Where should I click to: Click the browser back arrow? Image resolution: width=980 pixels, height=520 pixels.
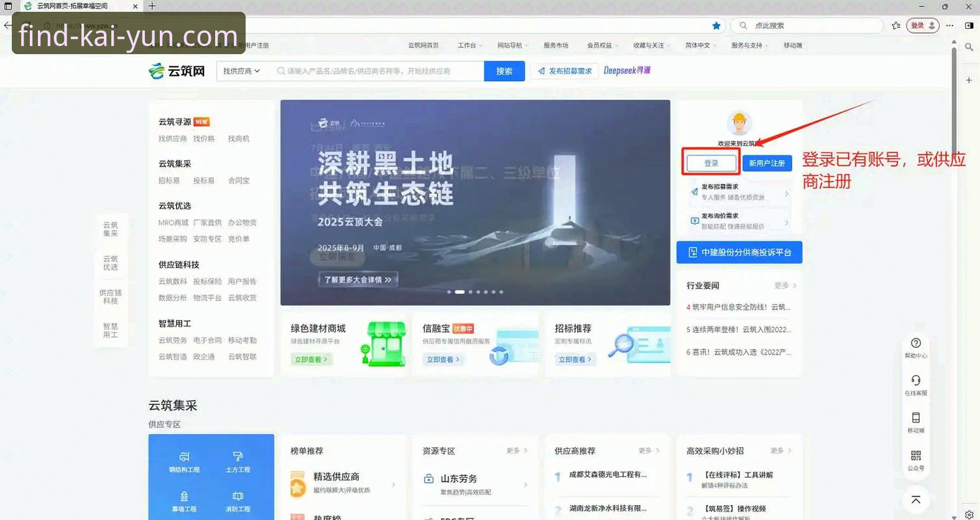coord(7,26)
